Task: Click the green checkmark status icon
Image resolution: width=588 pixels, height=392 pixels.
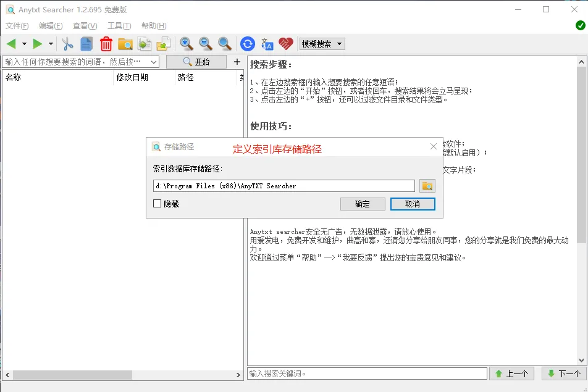Action: pos(581,25)
